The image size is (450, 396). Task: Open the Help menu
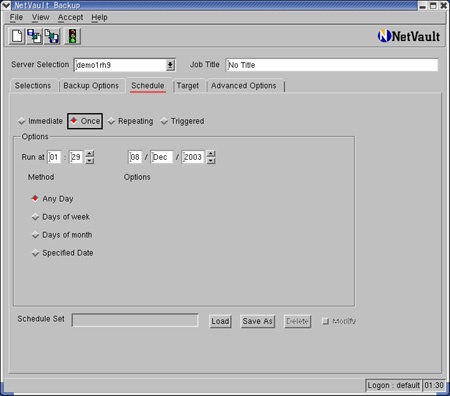99,17
